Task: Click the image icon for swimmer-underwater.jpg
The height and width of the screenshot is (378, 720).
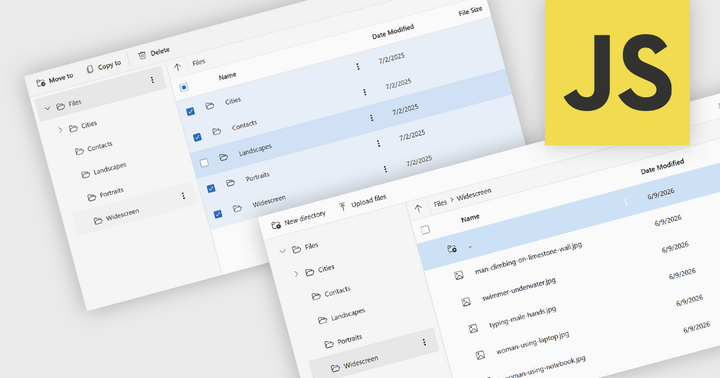Action: (466, 302)
